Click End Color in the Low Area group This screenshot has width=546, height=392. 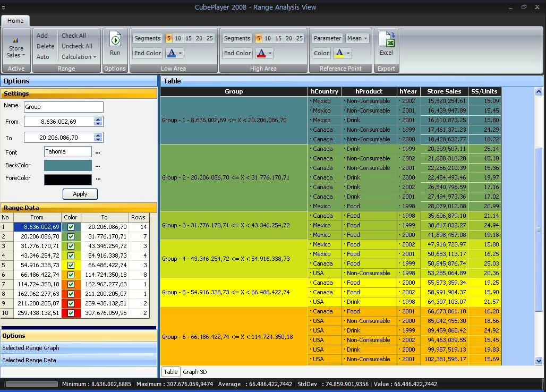pos(148,53)
